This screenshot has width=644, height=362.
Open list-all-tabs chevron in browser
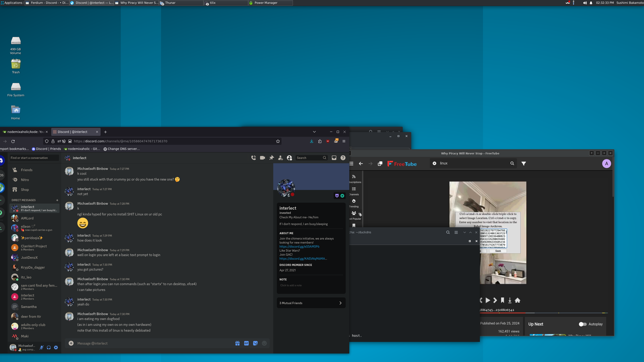click(x=314, y=132)
